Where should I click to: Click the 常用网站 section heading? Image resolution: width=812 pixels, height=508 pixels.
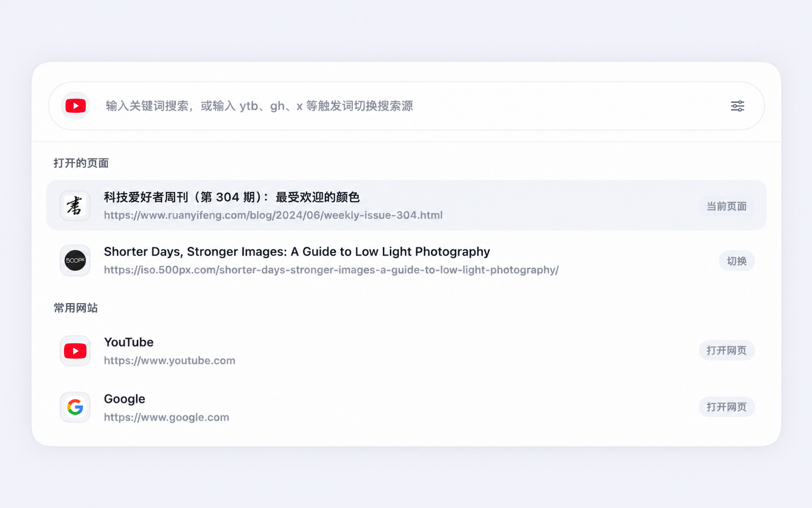[x=76, y=308]
